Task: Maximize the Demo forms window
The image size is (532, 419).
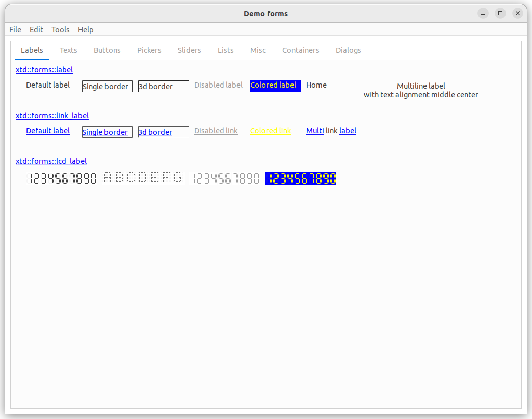Action: click(500, 13)
